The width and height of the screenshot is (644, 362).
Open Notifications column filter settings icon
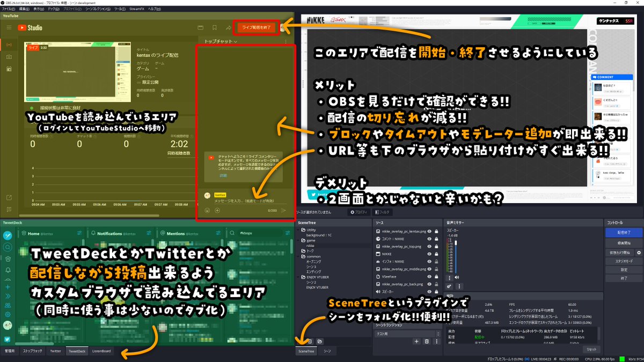pyautogui.click(x=148, y=233)
